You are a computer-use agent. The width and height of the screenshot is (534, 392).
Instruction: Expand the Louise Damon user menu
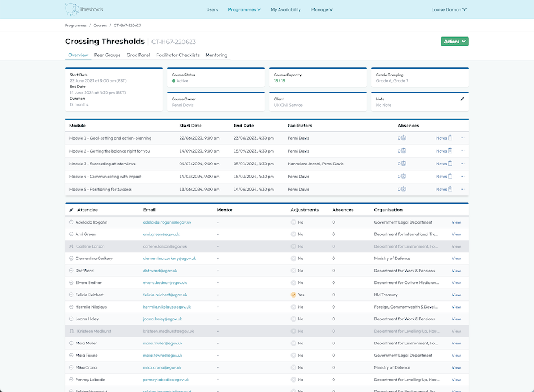(449, 9)
